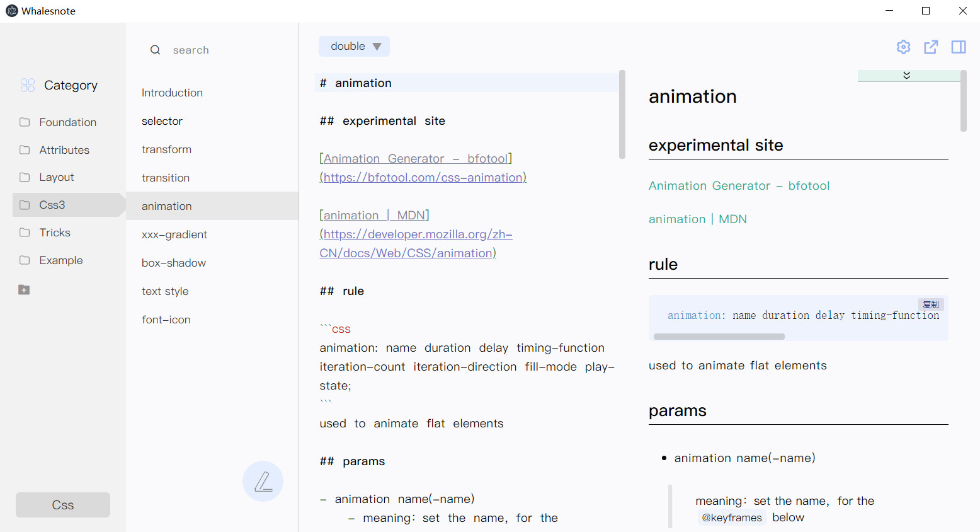980x532 pixels.
Task: Open the transform note
Action: tap(212, 149)
